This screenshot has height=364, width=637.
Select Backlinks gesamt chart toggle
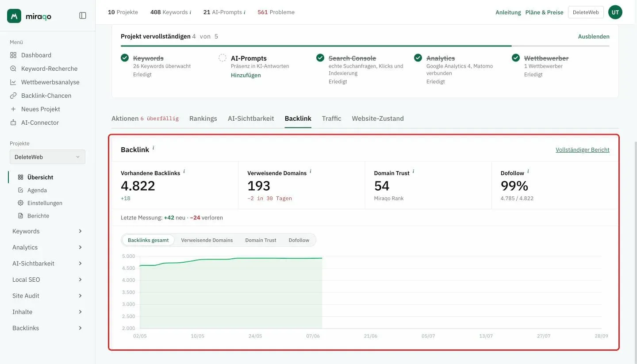tap(148, 240)
